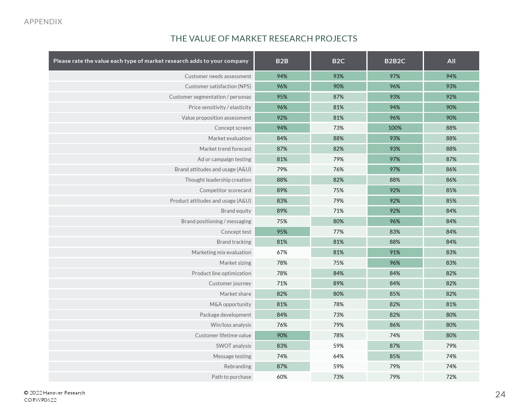Click the Win/loss analysis row label
The image size is (532, 411).
pos(231,325)
